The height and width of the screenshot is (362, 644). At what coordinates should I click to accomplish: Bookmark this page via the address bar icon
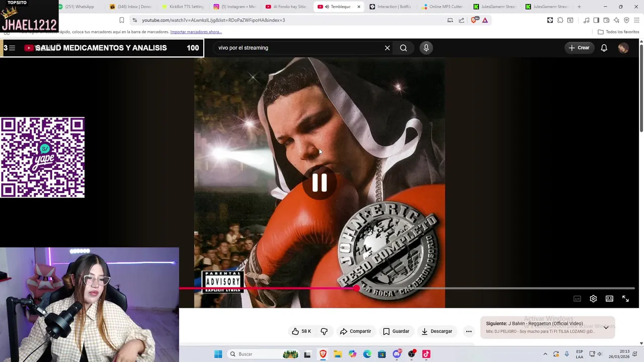[x=121, y=20]
